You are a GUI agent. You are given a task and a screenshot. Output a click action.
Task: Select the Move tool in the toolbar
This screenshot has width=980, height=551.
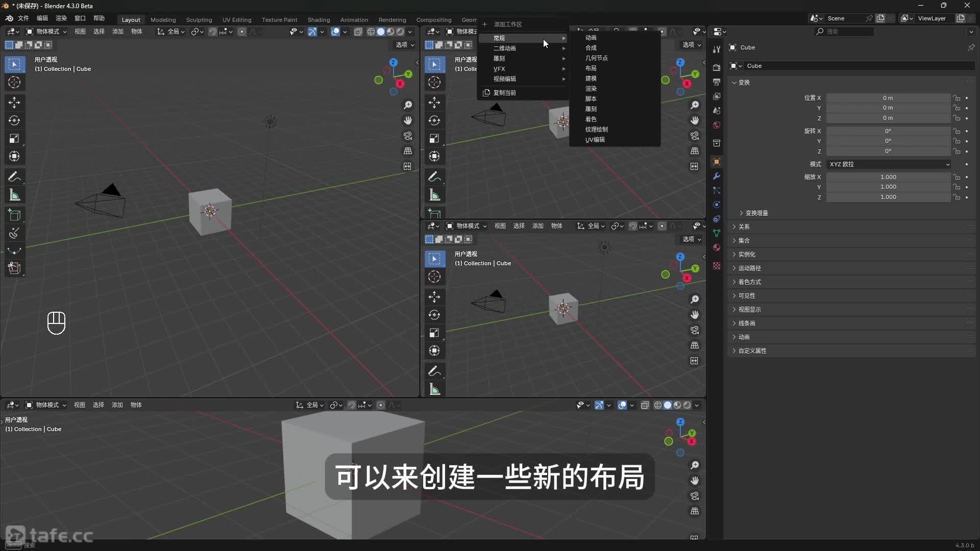15,103
